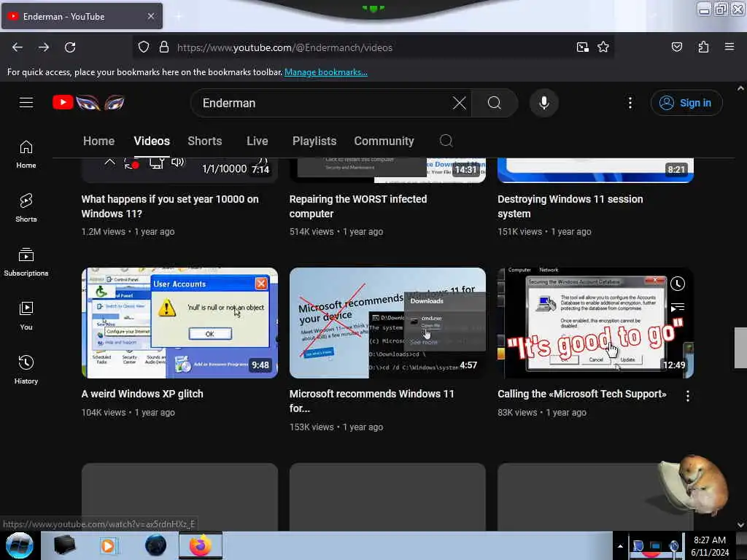Viewport: 747px width, 560px height.
Task: Open YouTube settings three-dot menu
Action: coord(630,103)
